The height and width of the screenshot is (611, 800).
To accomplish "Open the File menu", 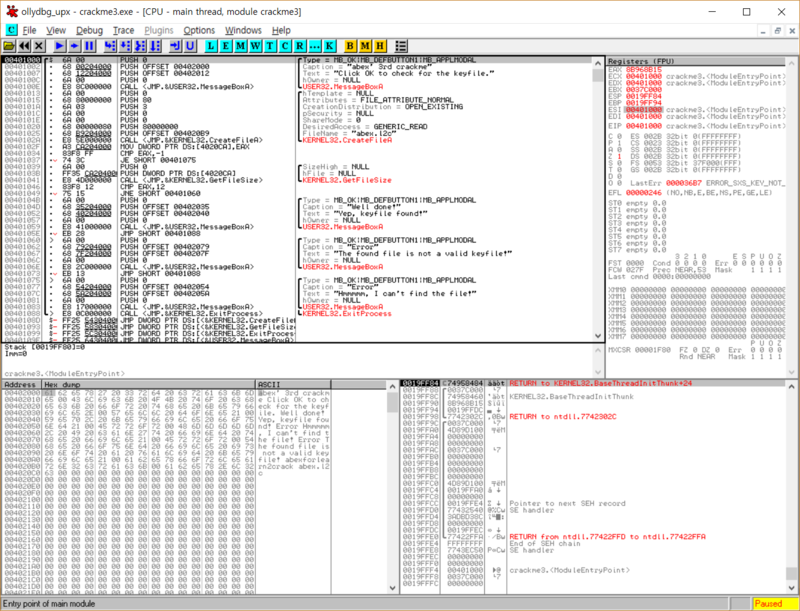I will click(30, 31).
